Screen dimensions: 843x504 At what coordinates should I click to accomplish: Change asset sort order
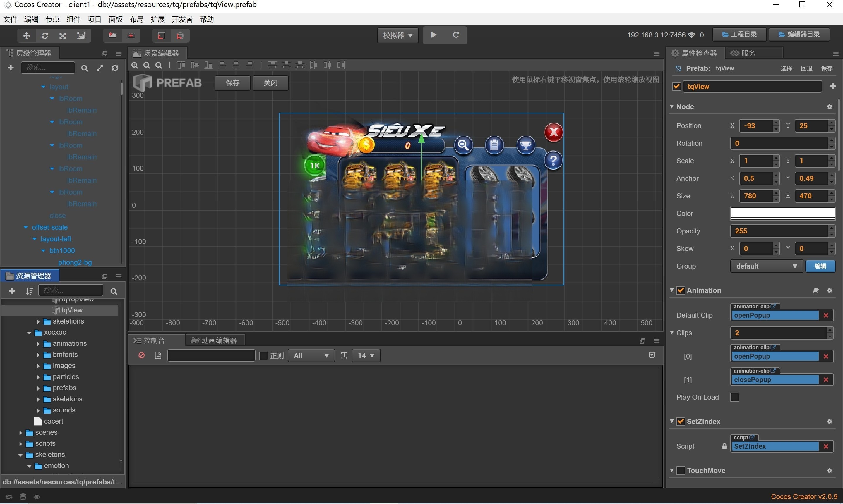(29, 291)
